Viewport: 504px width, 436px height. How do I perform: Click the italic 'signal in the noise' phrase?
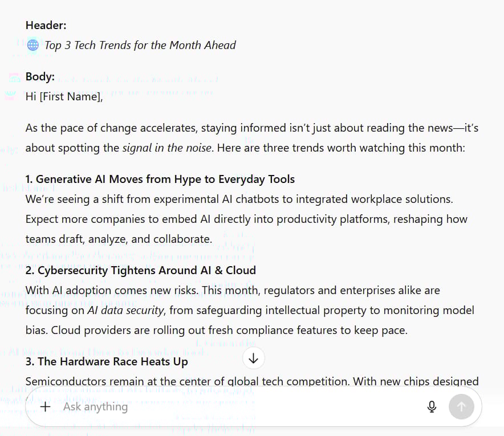[x=167, y=148]
